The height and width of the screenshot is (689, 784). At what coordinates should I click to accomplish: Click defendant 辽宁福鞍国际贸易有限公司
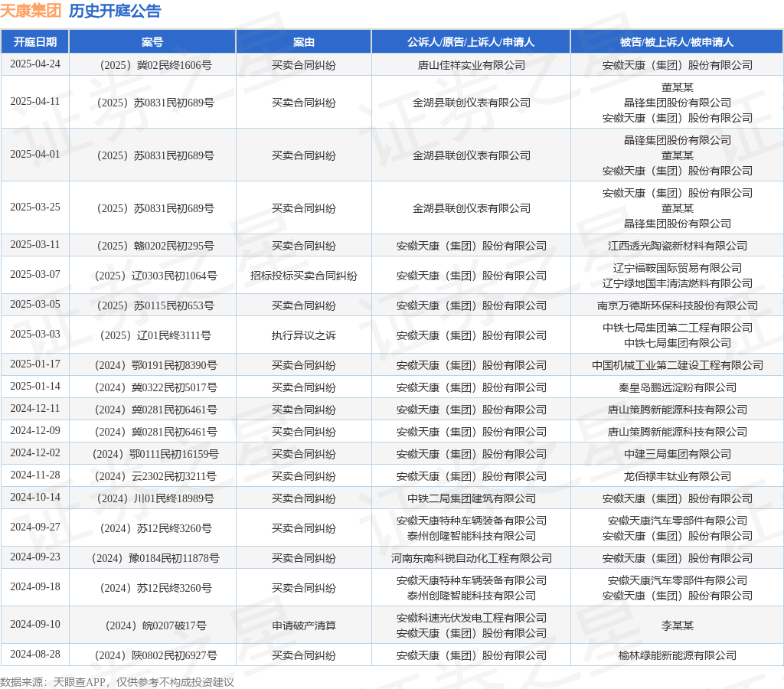coord(677,268)
